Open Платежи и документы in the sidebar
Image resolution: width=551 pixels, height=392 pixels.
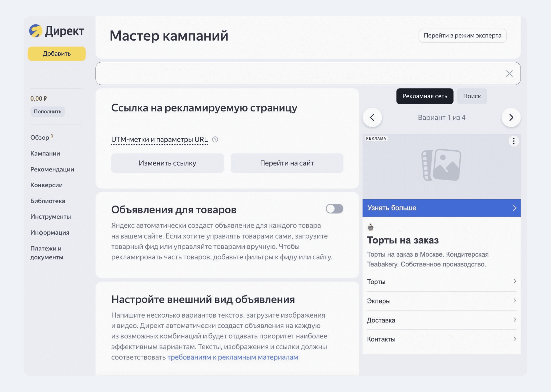(x=47, y=253)
